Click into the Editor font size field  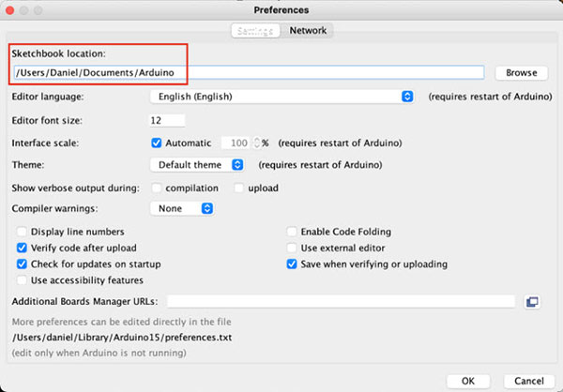tap(167, 120)
